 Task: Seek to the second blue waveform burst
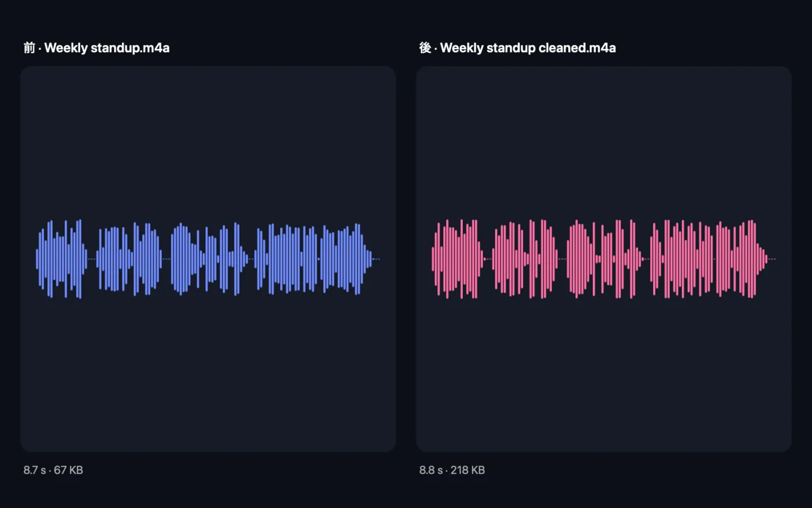point(129,259)
